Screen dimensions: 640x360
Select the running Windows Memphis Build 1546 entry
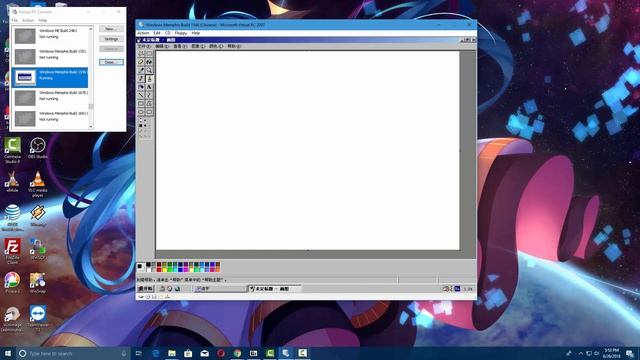click(x=50, y=78)
